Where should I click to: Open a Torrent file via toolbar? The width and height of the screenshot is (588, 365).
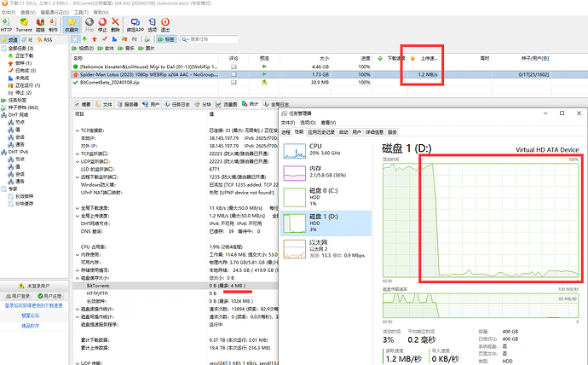click(24, 25)
